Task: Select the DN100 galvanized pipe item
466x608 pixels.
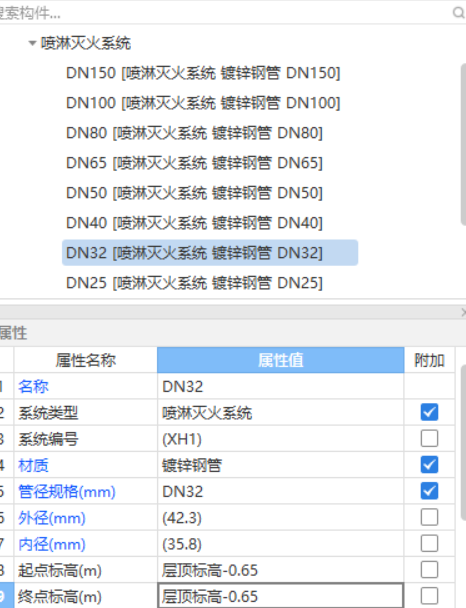Action: 203,103
